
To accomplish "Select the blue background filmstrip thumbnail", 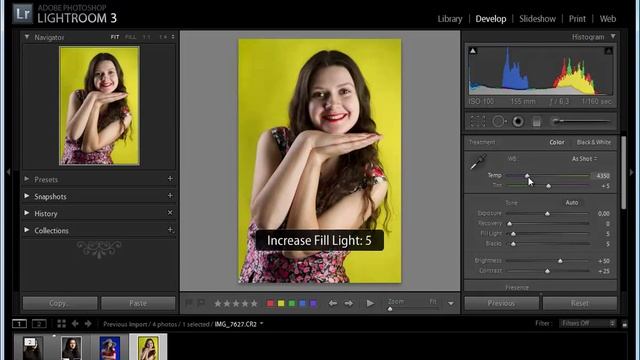I will (110, 348).
